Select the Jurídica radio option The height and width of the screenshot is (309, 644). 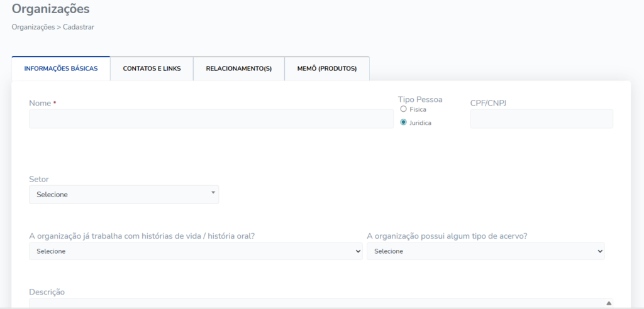403,122
